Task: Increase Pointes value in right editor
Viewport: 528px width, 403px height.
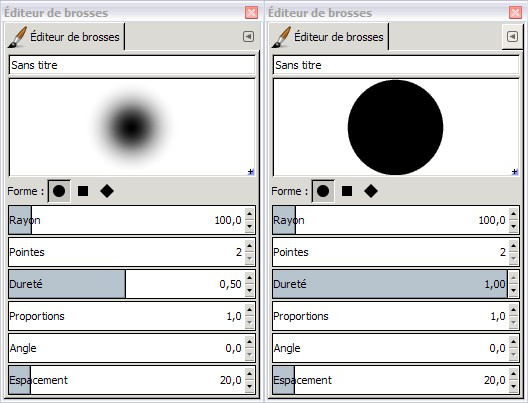Action: point(513,245)
